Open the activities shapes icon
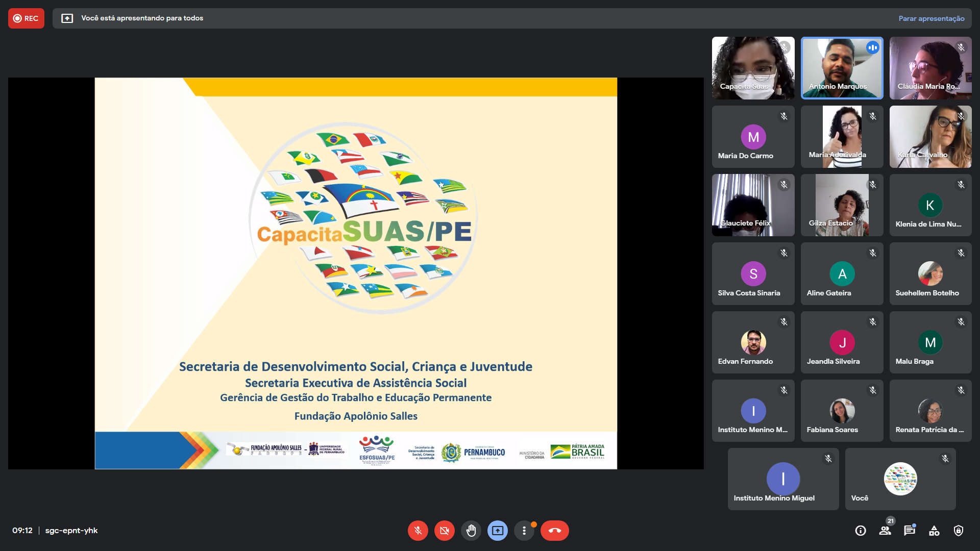 pyautogui.click(x=934, y=531)
